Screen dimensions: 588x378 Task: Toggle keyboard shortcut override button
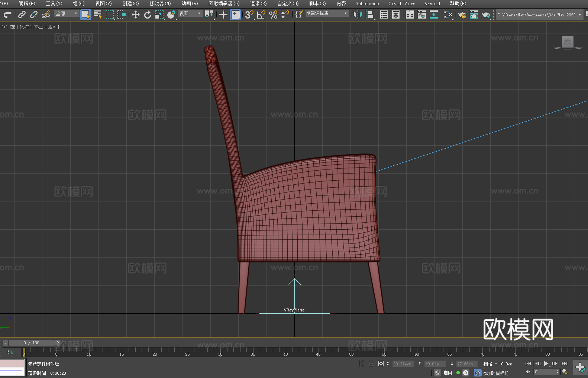pyautogui.click(x=235, y=14)
